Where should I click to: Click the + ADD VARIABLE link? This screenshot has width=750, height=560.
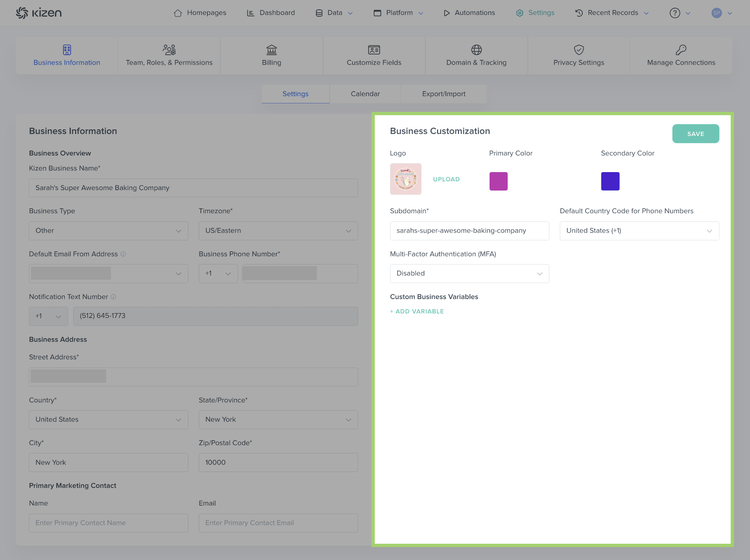pos(417,311)
